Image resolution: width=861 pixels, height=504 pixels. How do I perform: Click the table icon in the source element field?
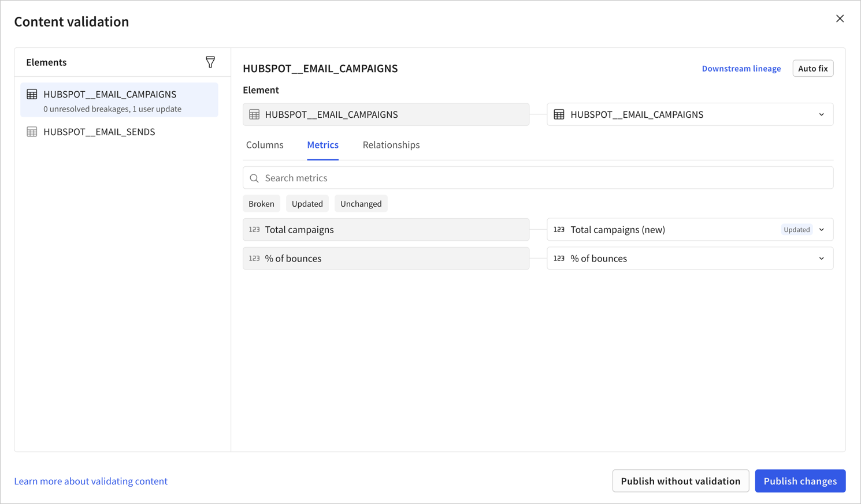(x=254, y=114)
